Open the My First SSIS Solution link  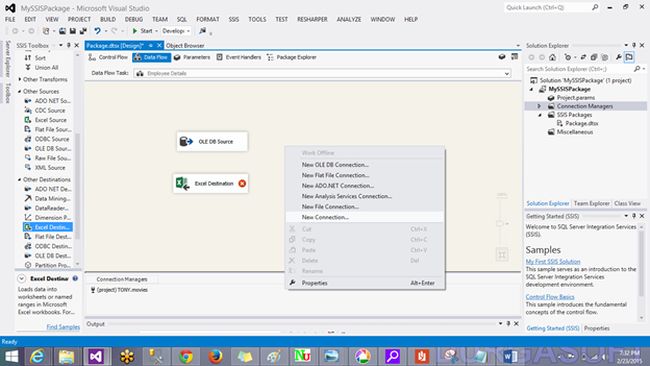553,262
